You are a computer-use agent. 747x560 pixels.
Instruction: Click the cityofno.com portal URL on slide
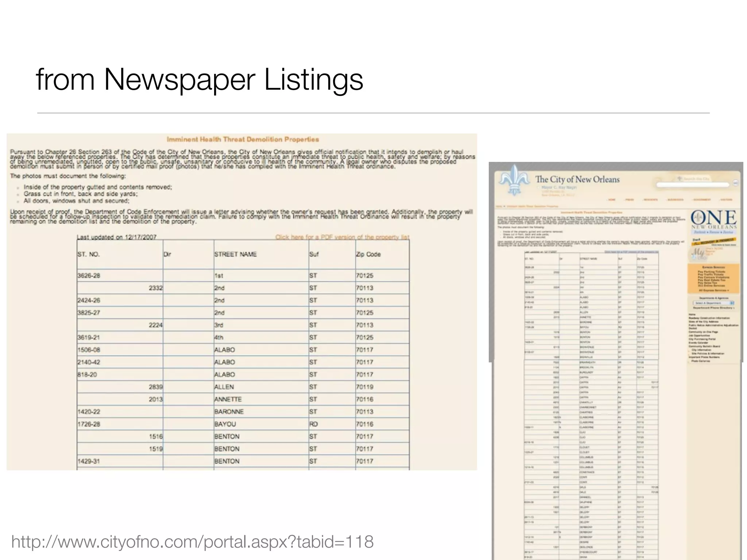pyautogui.click(x=192, y=542)
